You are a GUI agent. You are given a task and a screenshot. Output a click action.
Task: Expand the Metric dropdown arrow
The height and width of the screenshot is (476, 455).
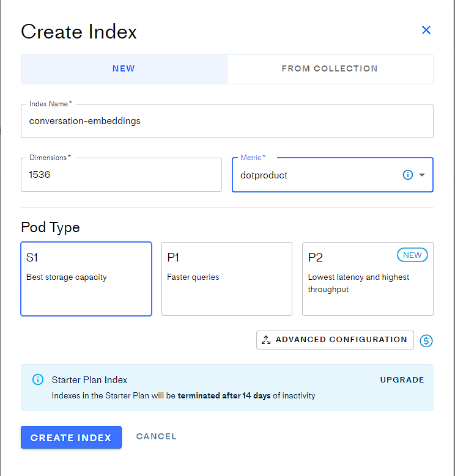pos(422,175)
